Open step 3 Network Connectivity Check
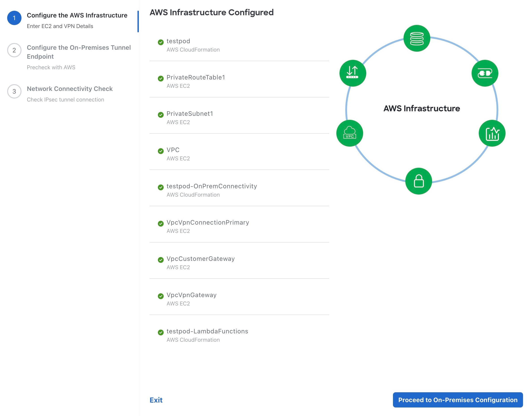The height and width of the screenshot is (416, 532). coord(69,89)
